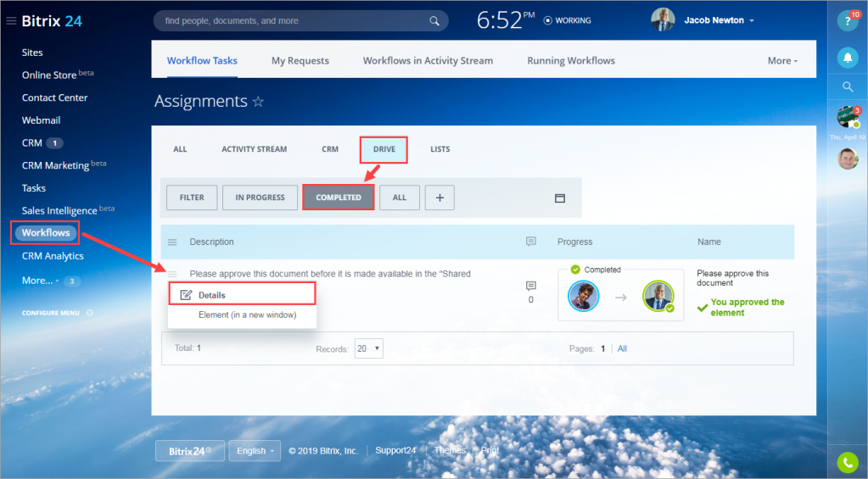Show COMPLETED assignments
Screen dimensions: 868x479
click(x=339, y=198)
